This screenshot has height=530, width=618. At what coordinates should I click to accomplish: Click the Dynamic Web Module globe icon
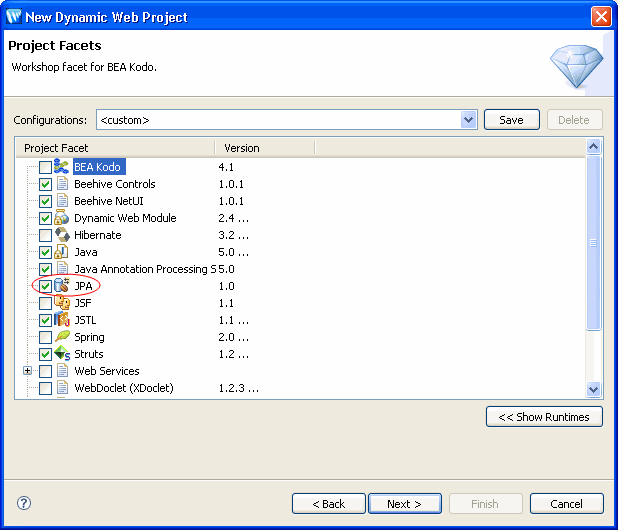(x=61, y=218)
